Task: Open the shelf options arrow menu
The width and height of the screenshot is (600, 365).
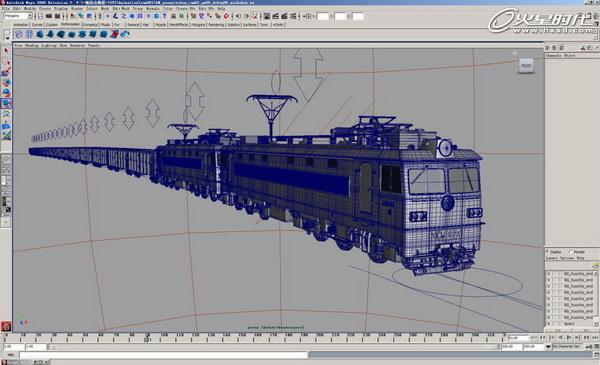Action: point(7,38)
